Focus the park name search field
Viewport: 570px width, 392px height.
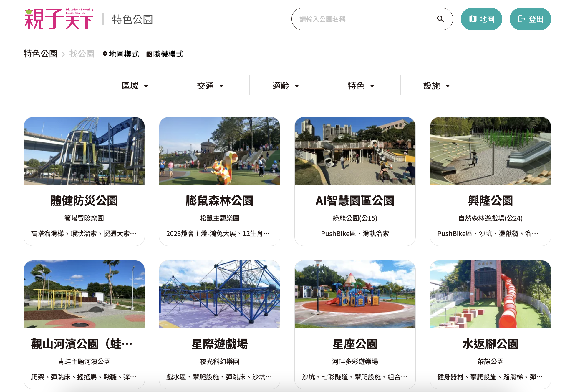tap(365, 19)
